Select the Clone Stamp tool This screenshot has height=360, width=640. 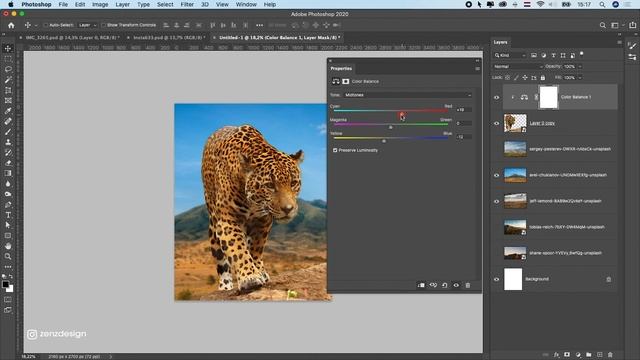[8, 142]
